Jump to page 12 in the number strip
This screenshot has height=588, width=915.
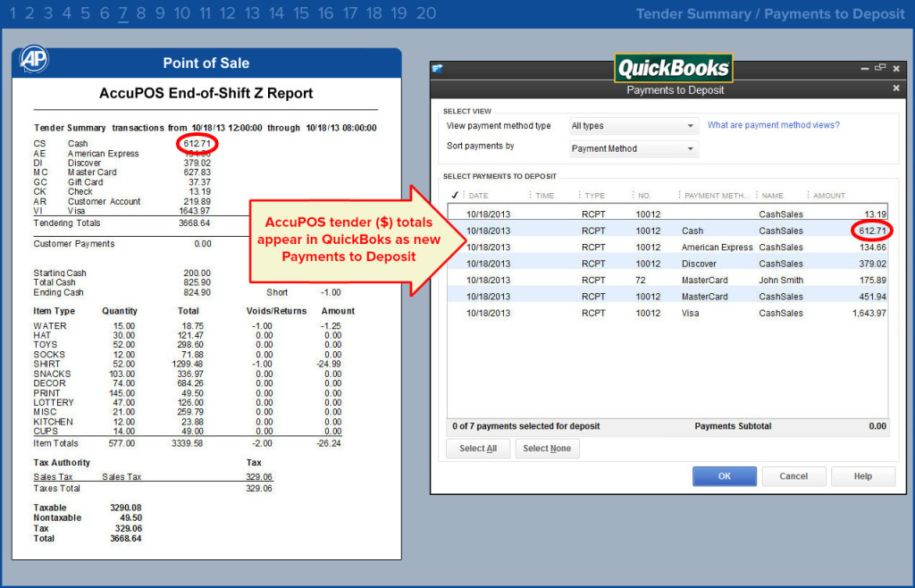(x=227, y=13)
